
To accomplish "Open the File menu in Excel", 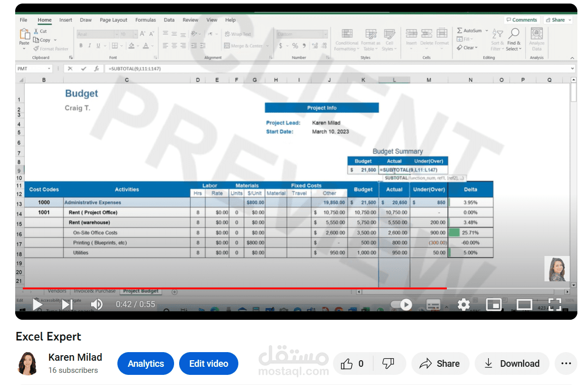I will pos(23,20).
